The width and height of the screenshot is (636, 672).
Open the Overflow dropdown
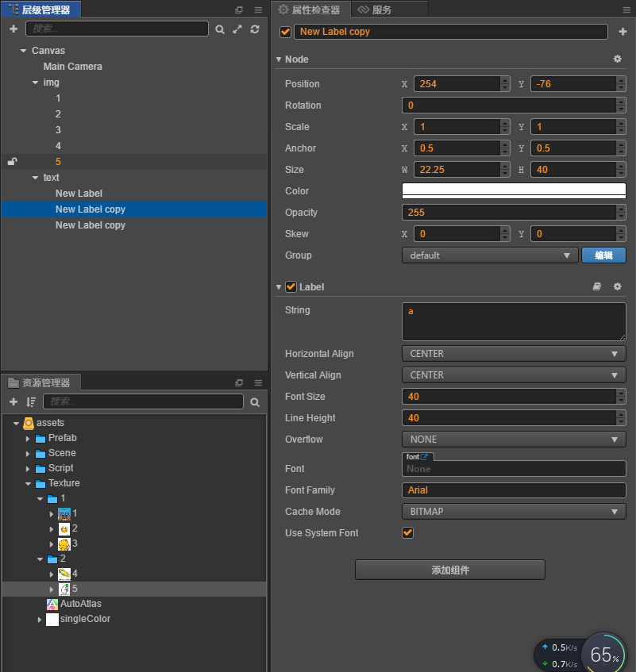point(514,440)
